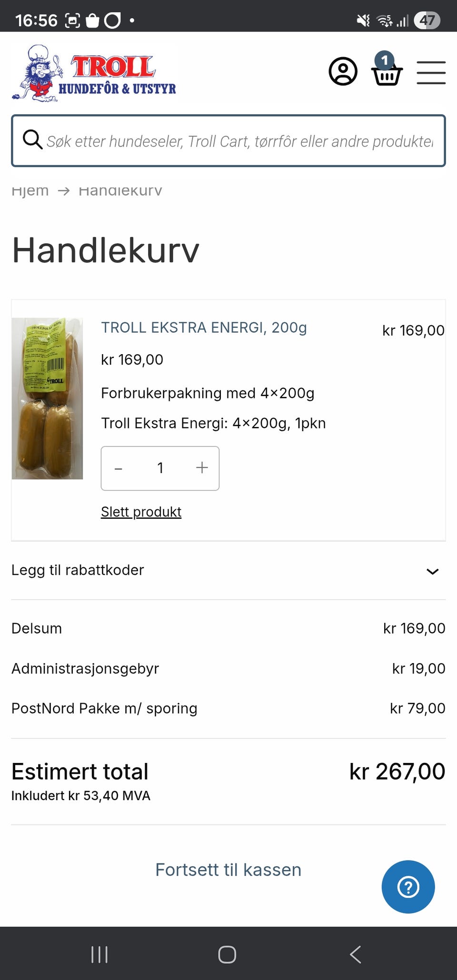
Task: Open the blue help question button
Action: 408,887
